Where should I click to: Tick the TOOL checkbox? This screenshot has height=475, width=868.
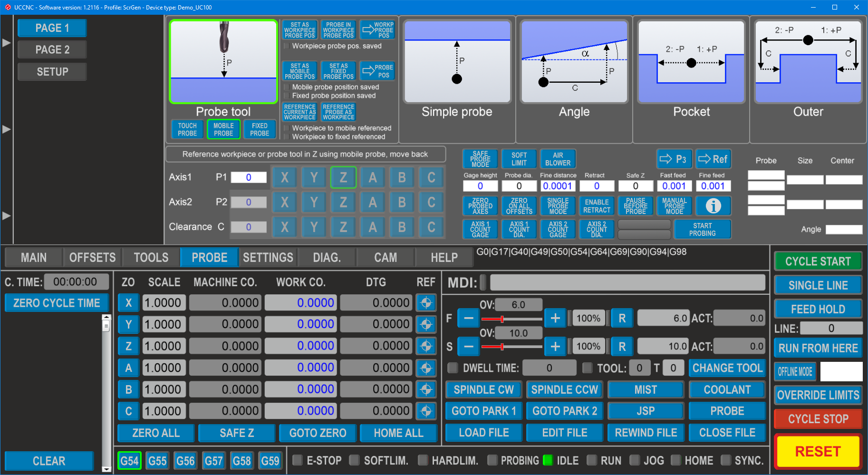(588, 368)
